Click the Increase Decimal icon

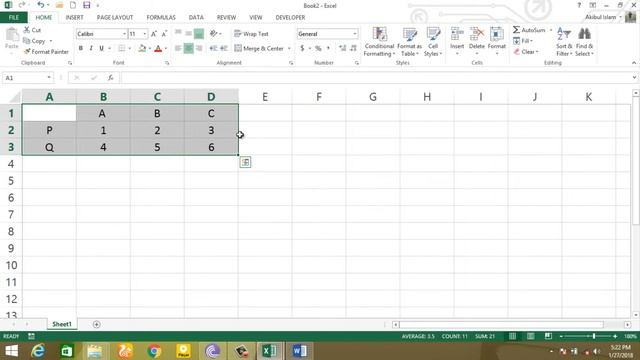coord(342,48)
